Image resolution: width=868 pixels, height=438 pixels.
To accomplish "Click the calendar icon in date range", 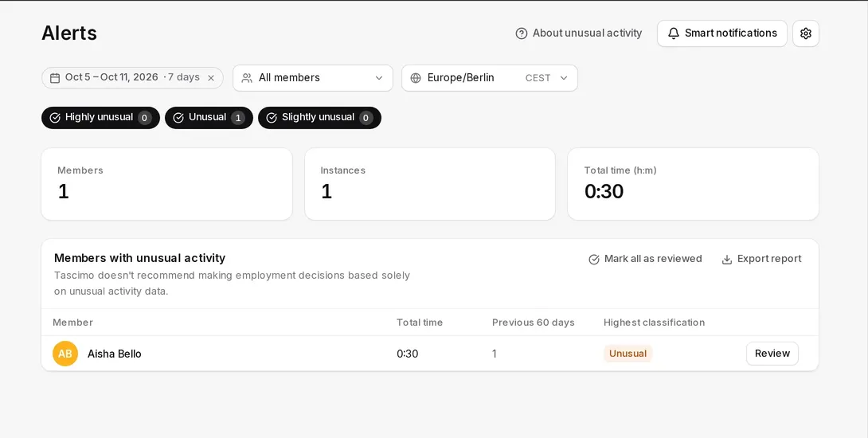I will click(x=55, y=78).
